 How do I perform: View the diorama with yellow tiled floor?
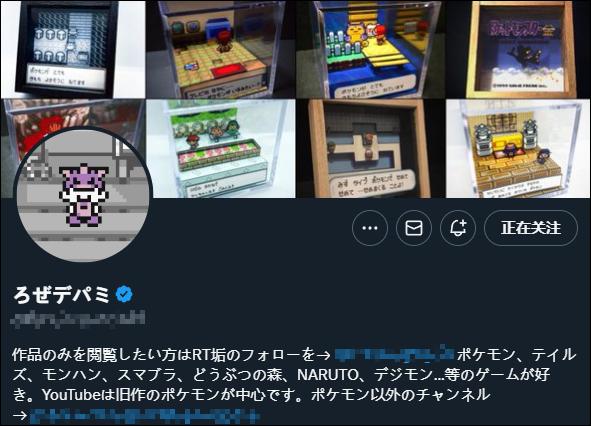[x=220, y=49]
